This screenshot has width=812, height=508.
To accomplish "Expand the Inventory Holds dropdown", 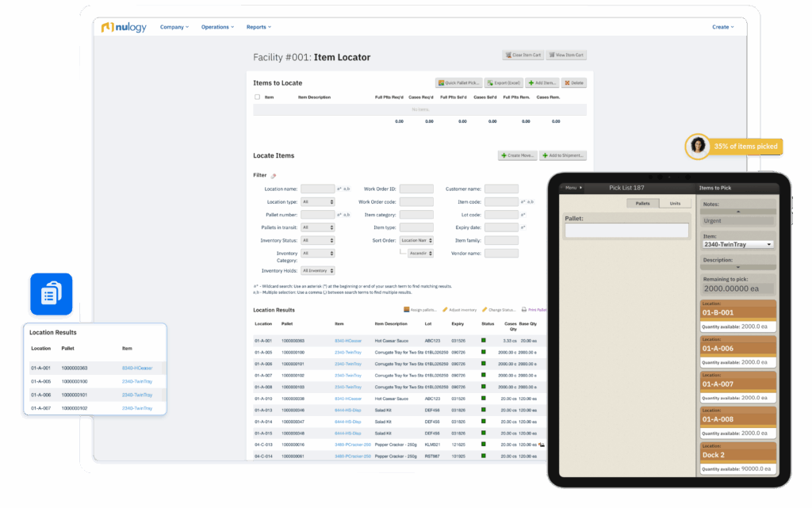I will [x=317, y=270].
